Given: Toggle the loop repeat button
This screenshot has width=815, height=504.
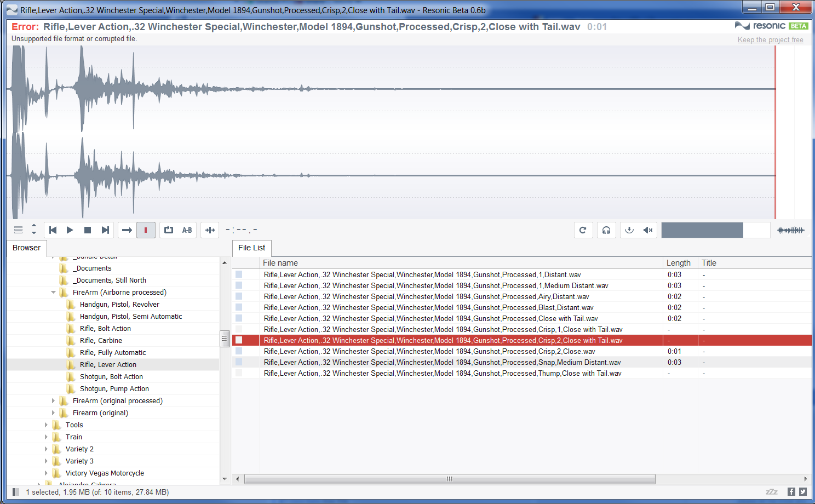Looking at the screenshot, I should click(x=169, y=230).
